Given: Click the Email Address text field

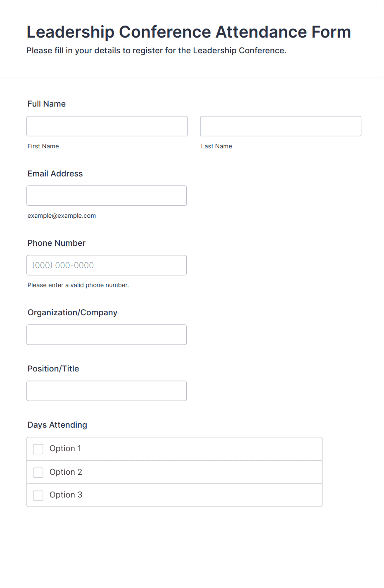Looking at the screenshot, I should tap(107, 195).
